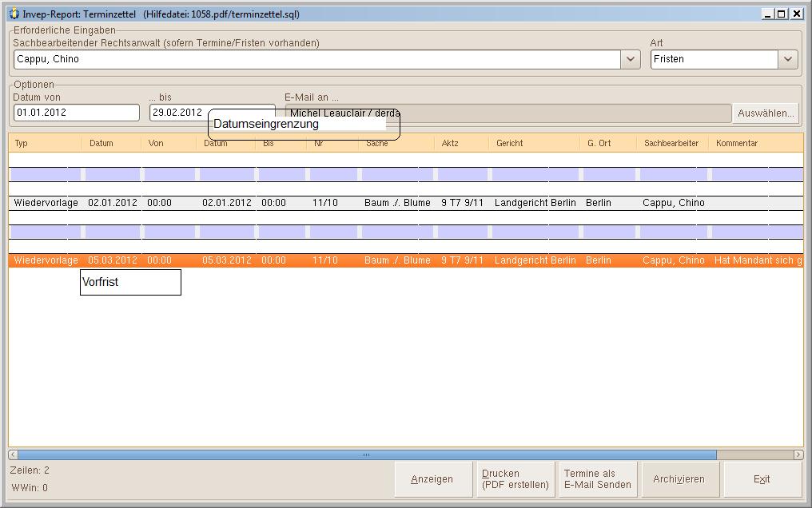Viewport: 812px width, 508px height.
Task: Minimize the Invep-Report window
Action: pyautogui.click(x=768, y=14)
